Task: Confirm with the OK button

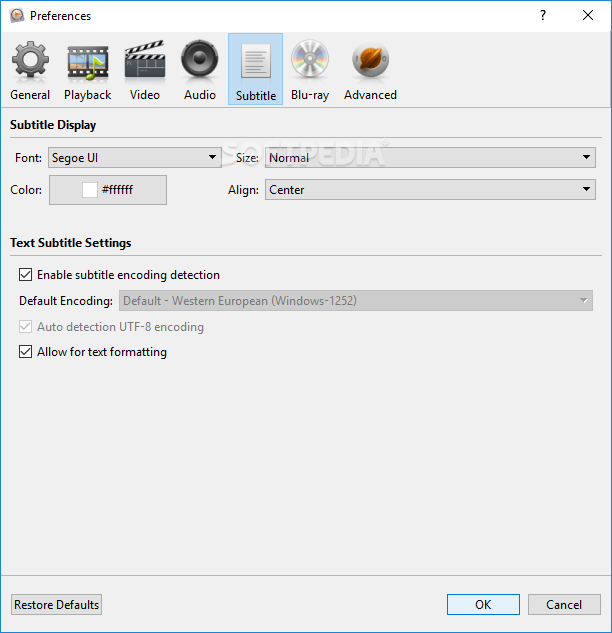Action: click(x=483, y=604)
